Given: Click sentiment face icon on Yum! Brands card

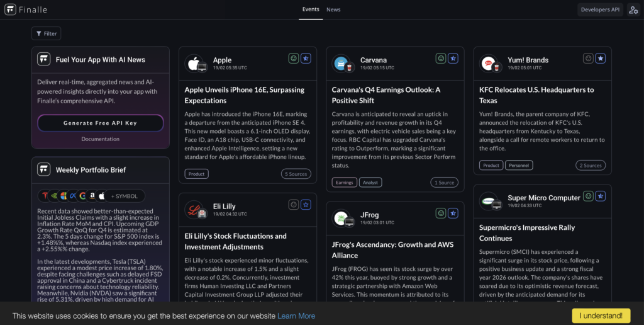Looking at the screenshot, I should [x=588, y=59].
